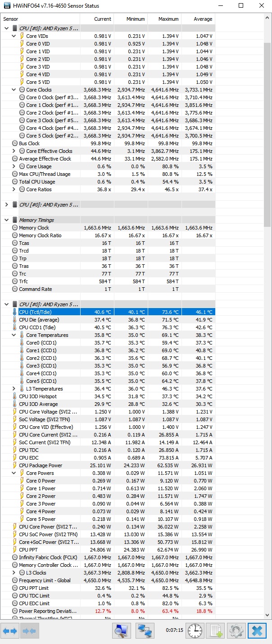Click the blue X close sensors icon
Viewport: 272px width, 644px height.
point(258,630)
